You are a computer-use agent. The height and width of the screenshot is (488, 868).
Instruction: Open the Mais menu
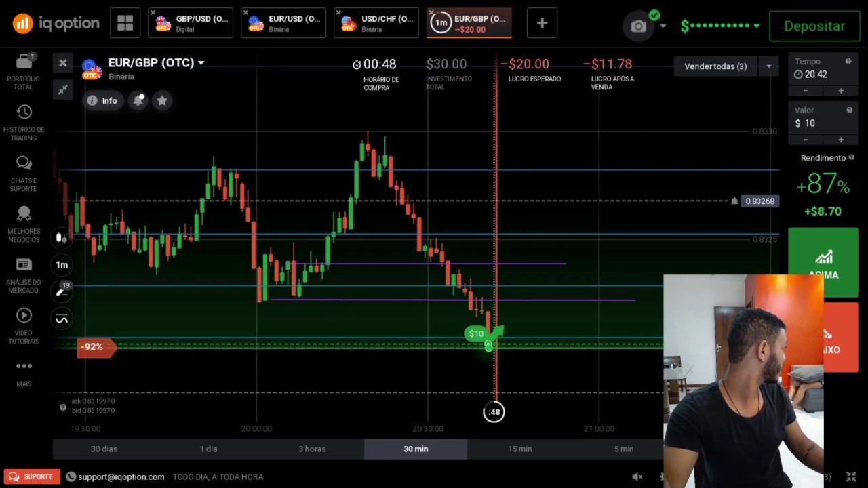[x=24, y=373]
